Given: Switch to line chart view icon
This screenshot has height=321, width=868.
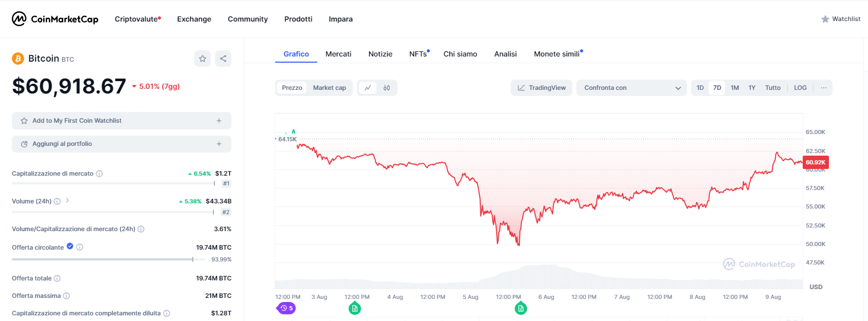Looking at the screenshot, I should [368, 88].
